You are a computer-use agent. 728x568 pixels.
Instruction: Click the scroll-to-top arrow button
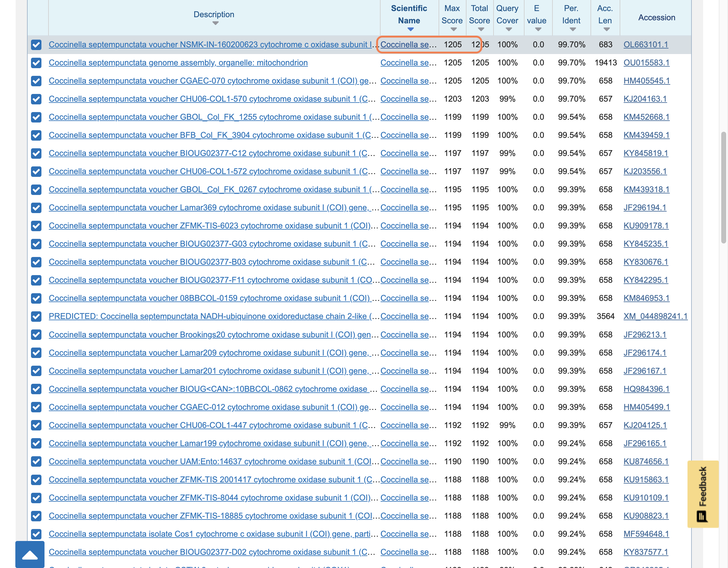(x=30, y=554)
